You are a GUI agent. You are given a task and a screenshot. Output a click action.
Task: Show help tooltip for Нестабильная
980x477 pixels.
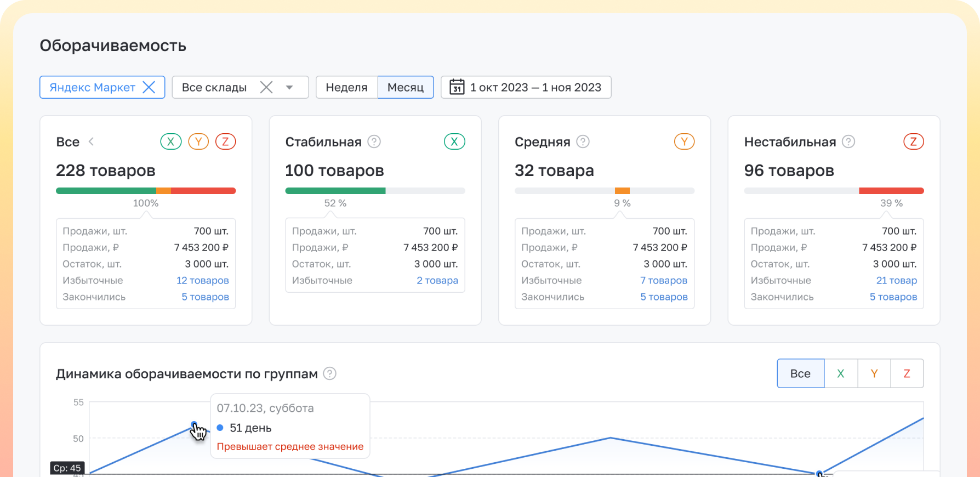click(848, 141)
